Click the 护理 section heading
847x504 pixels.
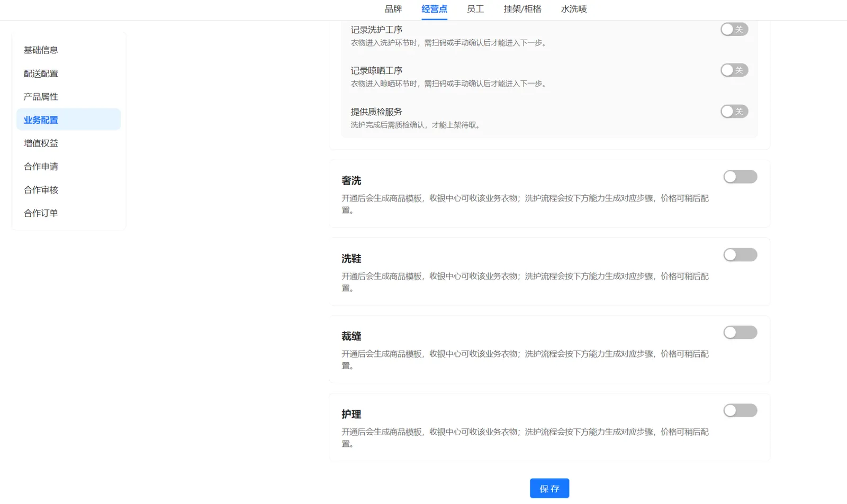coord(352,414)
